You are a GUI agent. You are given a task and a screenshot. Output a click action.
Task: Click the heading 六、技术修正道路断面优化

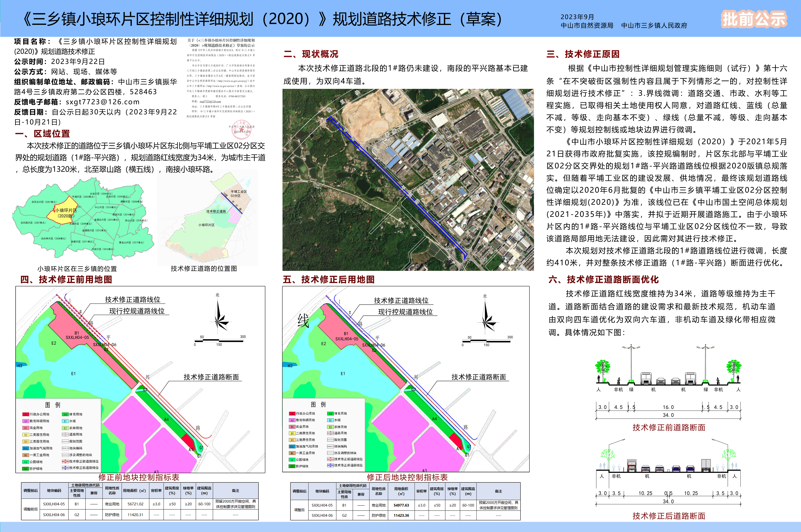(604, 280)
